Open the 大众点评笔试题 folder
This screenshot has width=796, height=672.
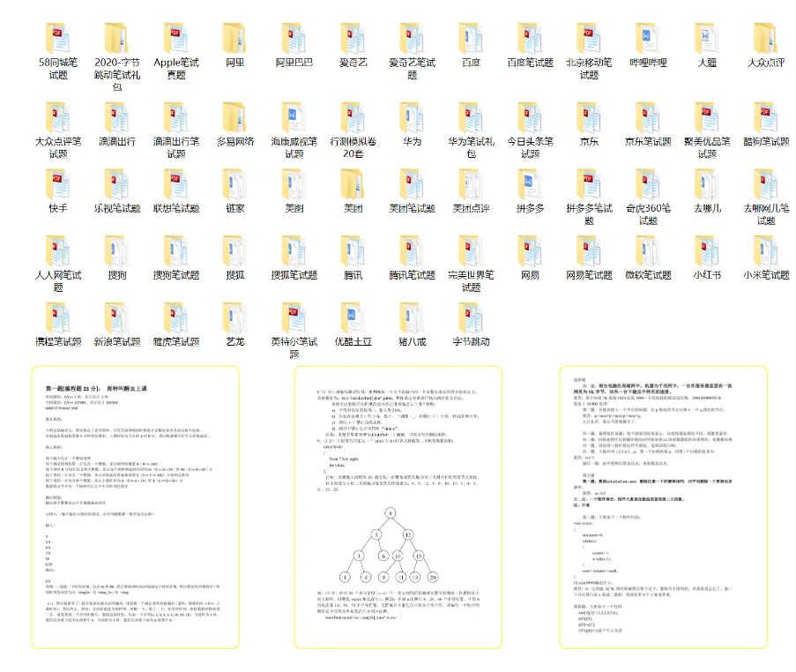58,117
